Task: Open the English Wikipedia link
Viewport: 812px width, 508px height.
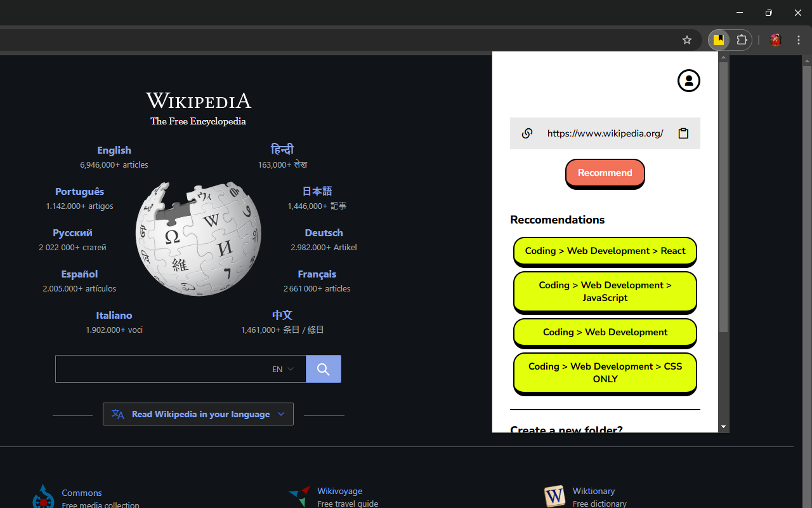Action: coord(114,150)
